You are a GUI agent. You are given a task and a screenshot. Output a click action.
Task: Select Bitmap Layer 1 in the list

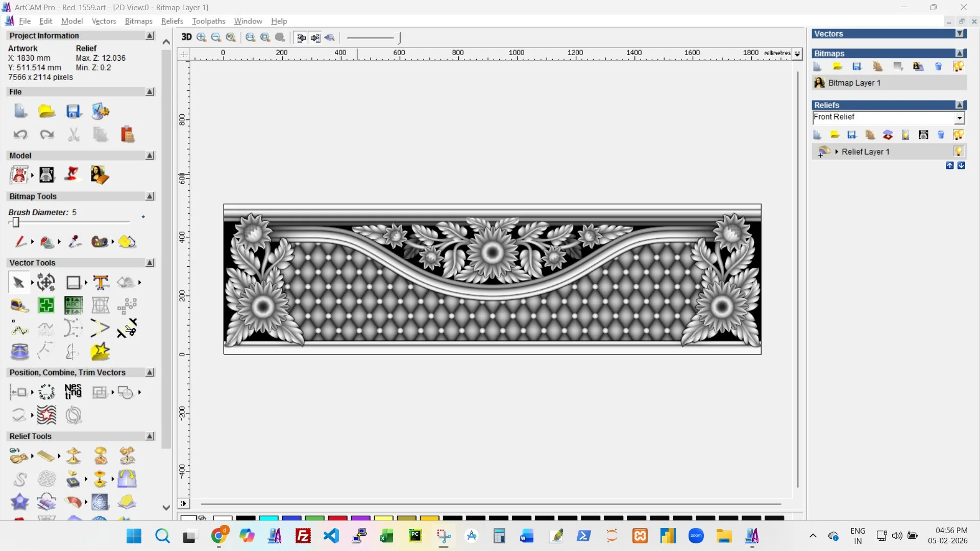(854, 83)
